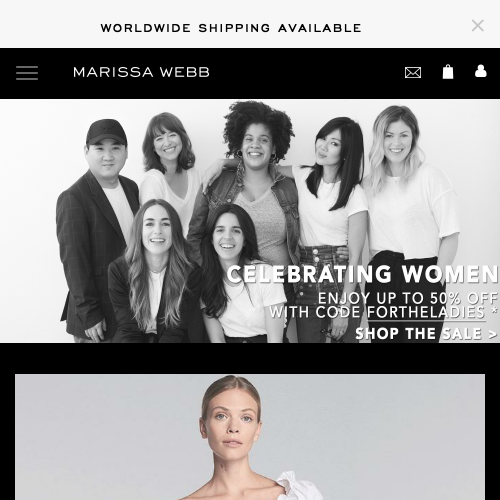Open the account user icon
This screenshot has height=500, width=500.
pyautogui.click(x=480, y=71)
